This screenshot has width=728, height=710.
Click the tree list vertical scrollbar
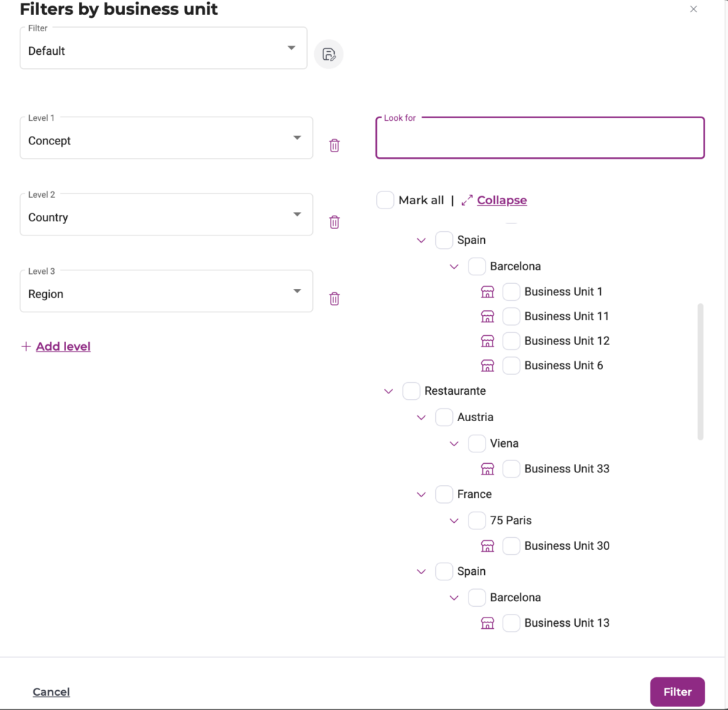[x=700, y=371]
